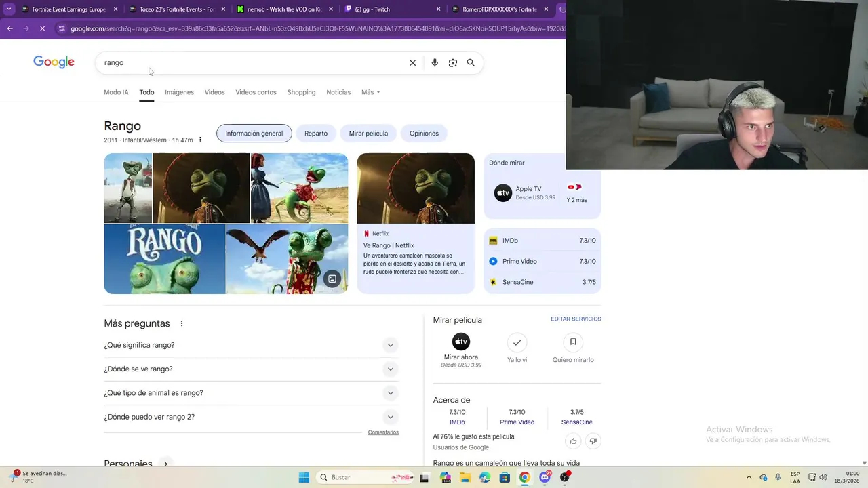Like the movie with thumbs up

(x=573, y=441)
